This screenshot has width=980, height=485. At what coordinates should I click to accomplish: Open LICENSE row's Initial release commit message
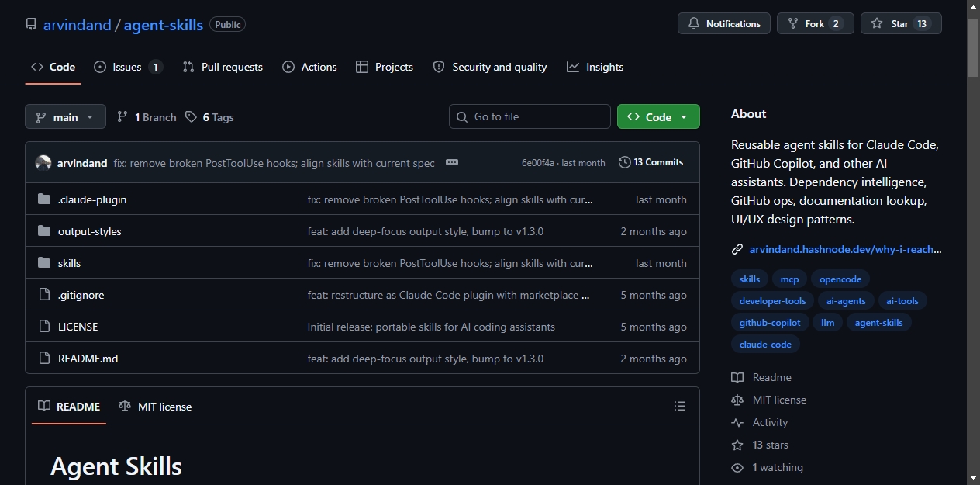(x=431, y=327)
